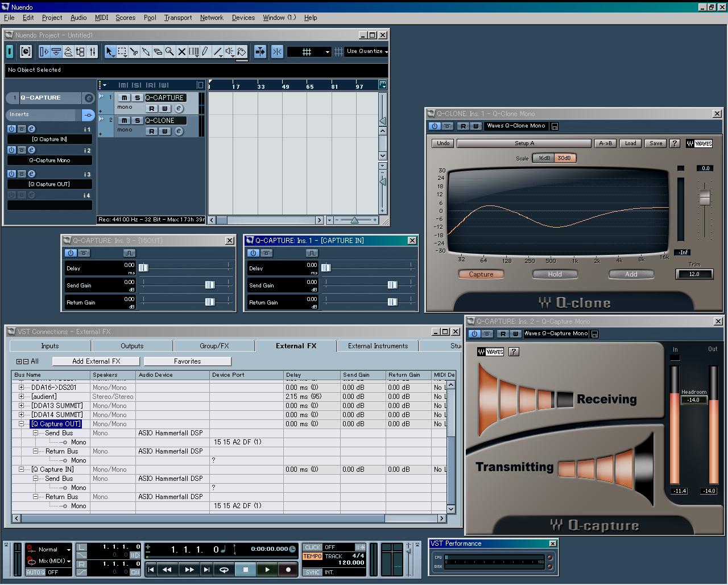
Task: Select the Zoom magnifier tool
Action: point(169,52)
